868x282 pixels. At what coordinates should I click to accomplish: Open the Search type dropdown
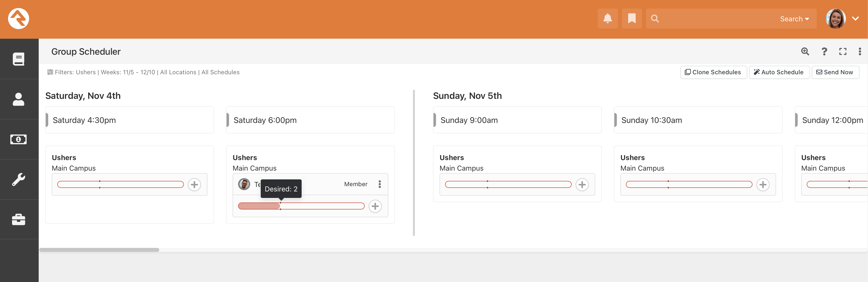click(x=794, y=19)
